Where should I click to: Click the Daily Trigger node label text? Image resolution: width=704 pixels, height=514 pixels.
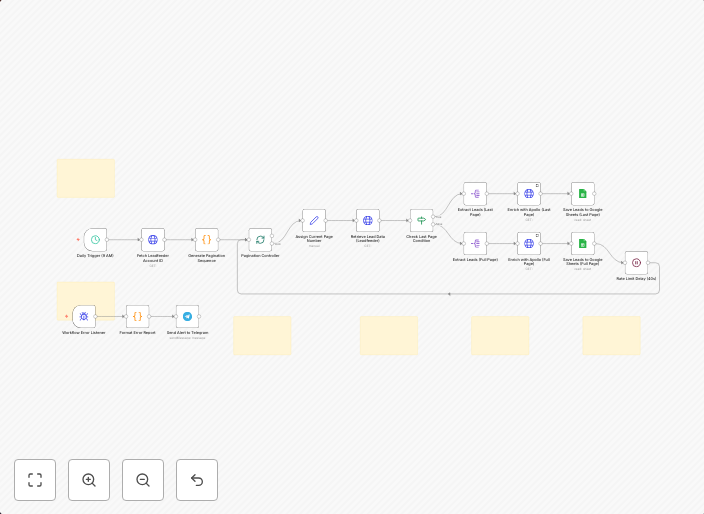coord(95,256)
